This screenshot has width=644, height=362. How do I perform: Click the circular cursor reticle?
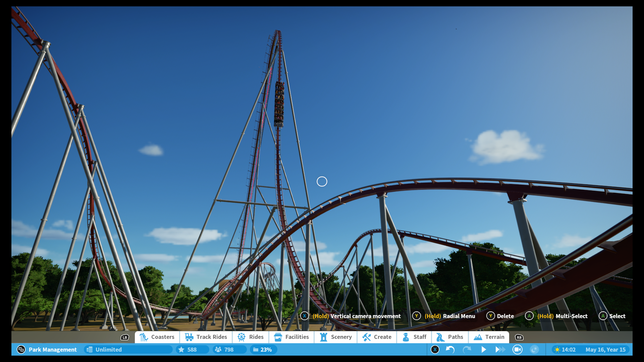click(322, 181)
